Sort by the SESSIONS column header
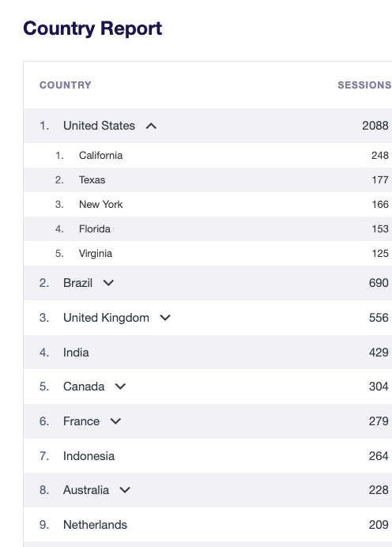Screen dimensions: 392x547 pyautogui.click(x=364, y=85)
